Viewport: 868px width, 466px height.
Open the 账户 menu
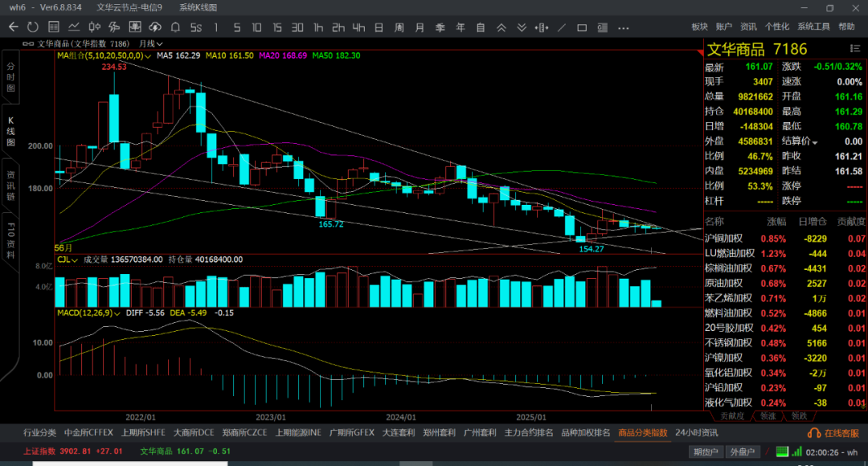[723, 27]
